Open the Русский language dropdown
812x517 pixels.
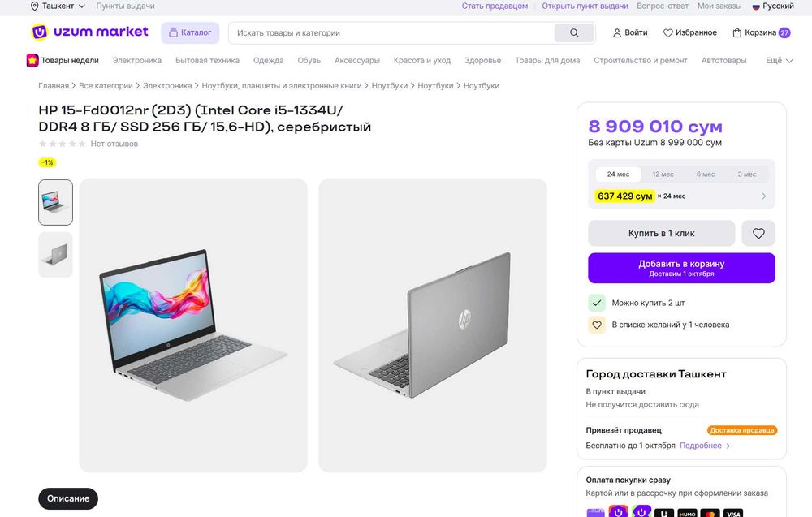click(772, 6)
